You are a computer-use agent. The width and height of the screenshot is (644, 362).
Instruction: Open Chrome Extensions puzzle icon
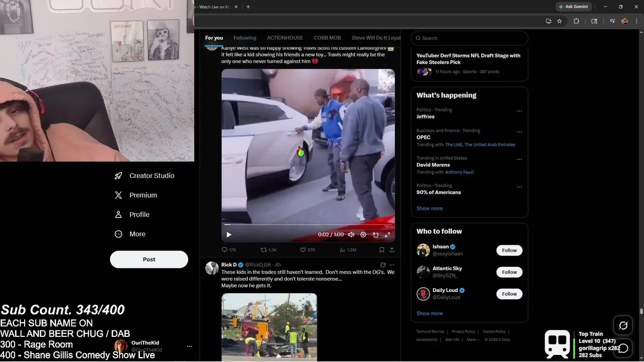coord(577,21)
